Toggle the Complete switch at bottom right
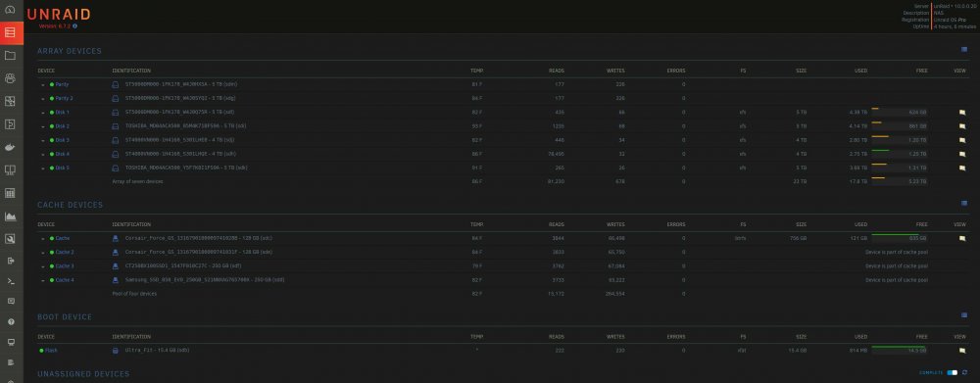 (x=953, y=372)
